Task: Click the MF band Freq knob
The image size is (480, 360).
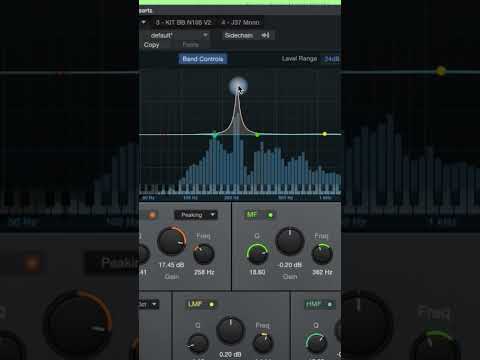Action: pyautogui.click(x=322, y=254)
